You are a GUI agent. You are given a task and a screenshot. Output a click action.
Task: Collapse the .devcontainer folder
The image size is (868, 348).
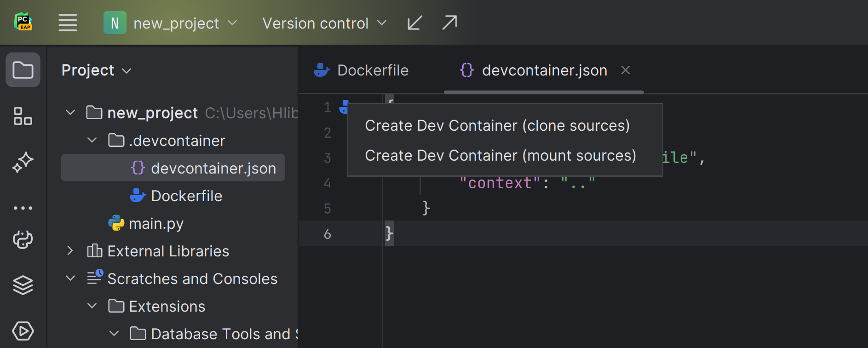click(92, 140)
